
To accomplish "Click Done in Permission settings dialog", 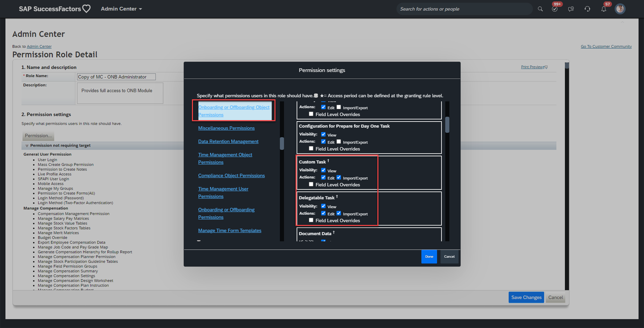I will click(x=429, y=257).
